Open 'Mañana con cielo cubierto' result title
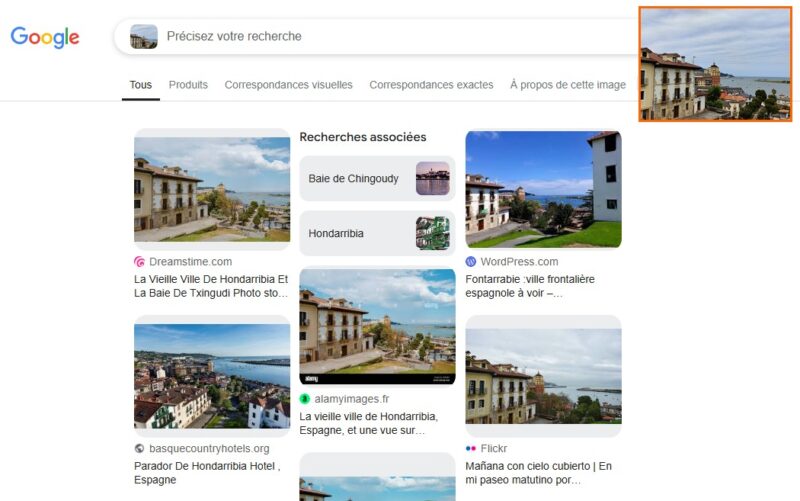Image resolution: width=800 pixels, height=501 pixels. coord(538,473)
